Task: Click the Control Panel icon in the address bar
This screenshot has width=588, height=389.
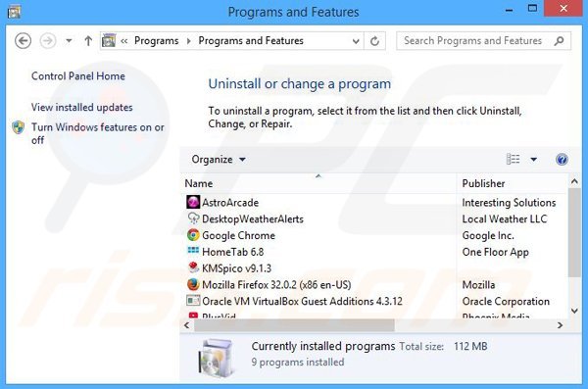Action: (109, 40)
